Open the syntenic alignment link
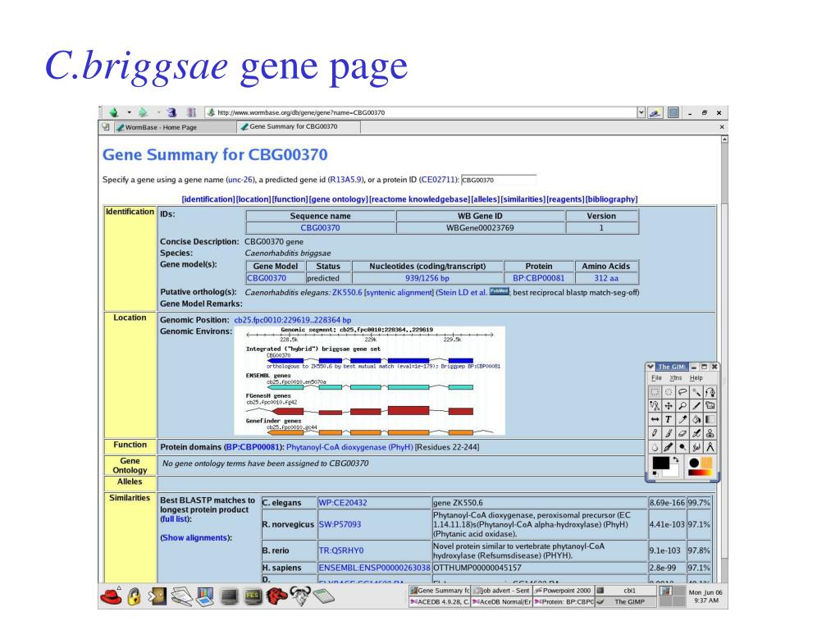Screen dimensions: 840x630 tap(399, 293)
